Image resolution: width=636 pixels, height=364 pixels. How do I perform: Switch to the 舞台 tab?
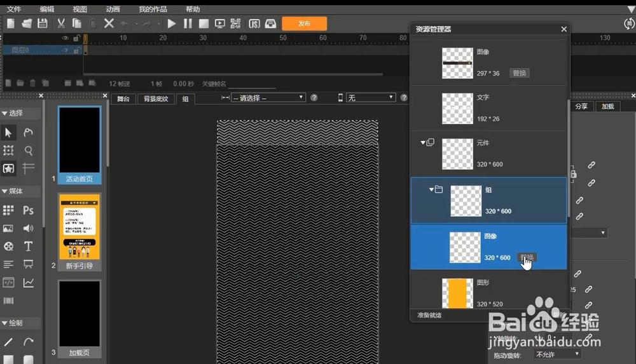click(123, 98)
